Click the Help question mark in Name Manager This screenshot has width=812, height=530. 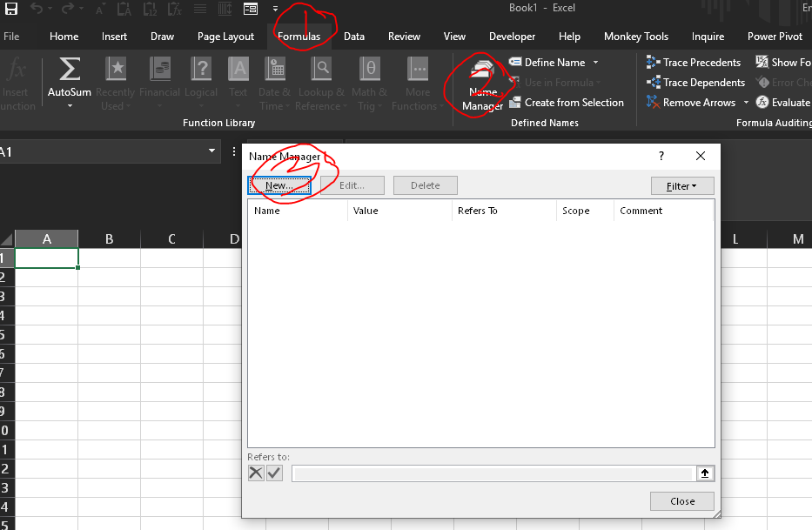(661, 156)
